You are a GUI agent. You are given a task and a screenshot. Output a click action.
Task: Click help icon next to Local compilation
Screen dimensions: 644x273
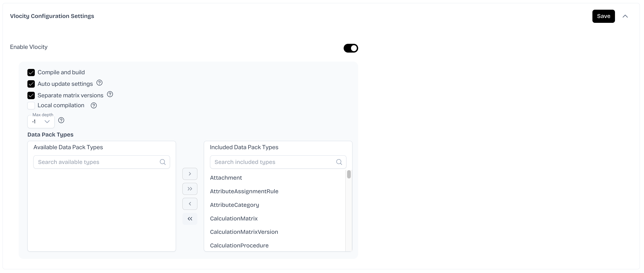click(94, 106)
